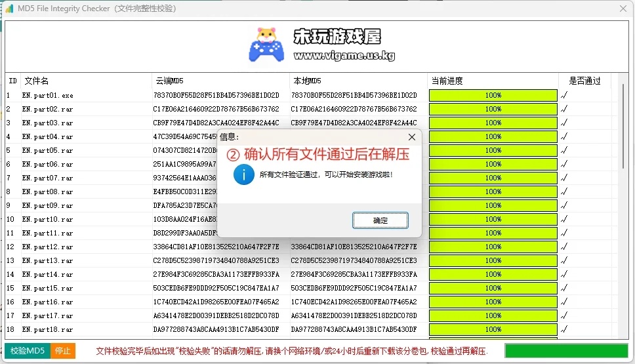Click checkmark for EN.part13.rar row
This screenshot has width=635, height=364.
click(564, 260)
